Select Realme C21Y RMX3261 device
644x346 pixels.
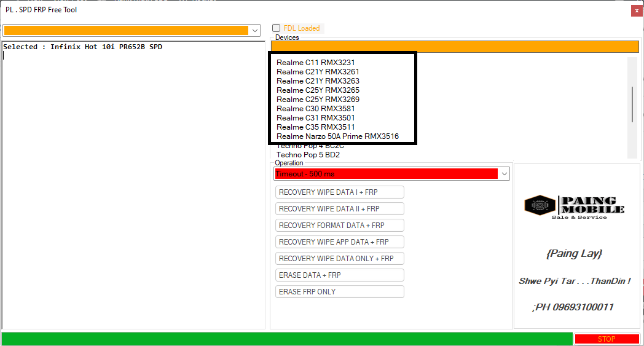[318, 71]
